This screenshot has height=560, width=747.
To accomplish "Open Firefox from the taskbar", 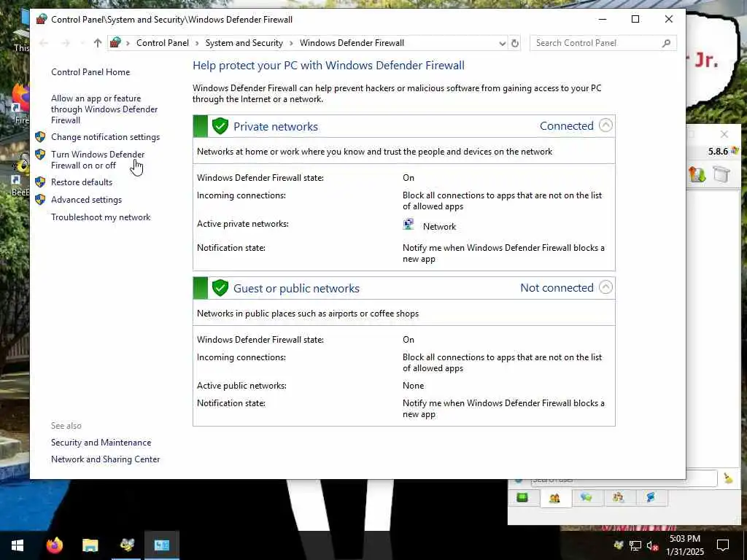I will click(54, 545).
